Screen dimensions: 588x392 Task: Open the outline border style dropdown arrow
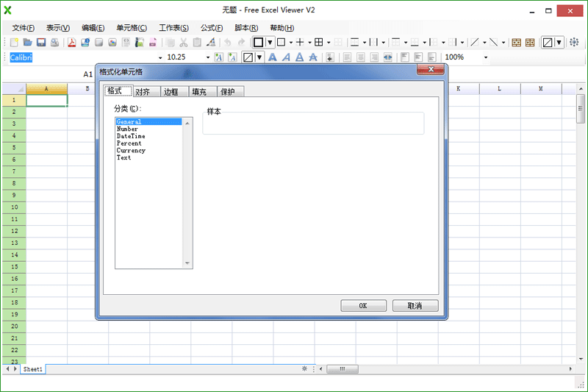291,43
